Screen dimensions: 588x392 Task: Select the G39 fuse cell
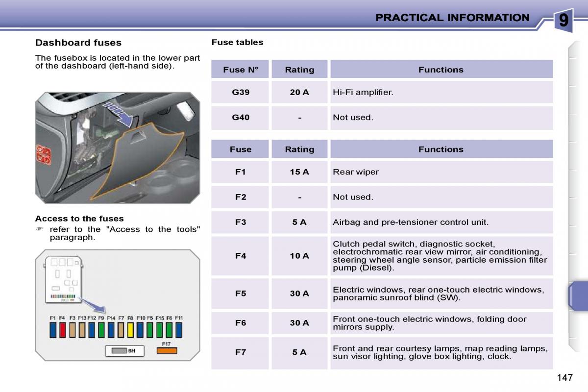pos(240,92)
